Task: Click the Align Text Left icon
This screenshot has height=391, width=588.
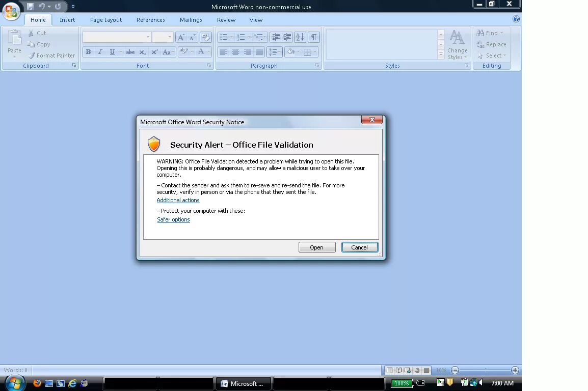Action: click(x=224, y=52)
